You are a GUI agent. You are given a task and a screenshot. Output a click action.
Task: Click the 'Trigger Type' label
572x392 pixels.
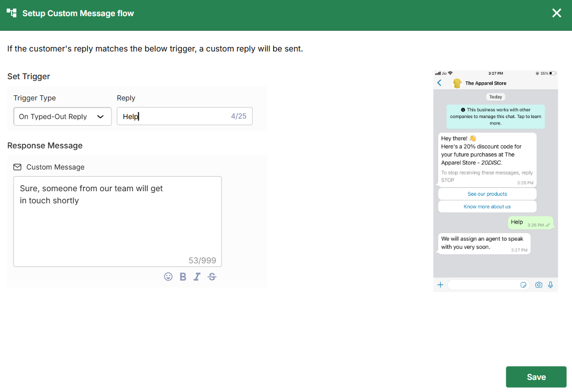(x=35, y=98)
